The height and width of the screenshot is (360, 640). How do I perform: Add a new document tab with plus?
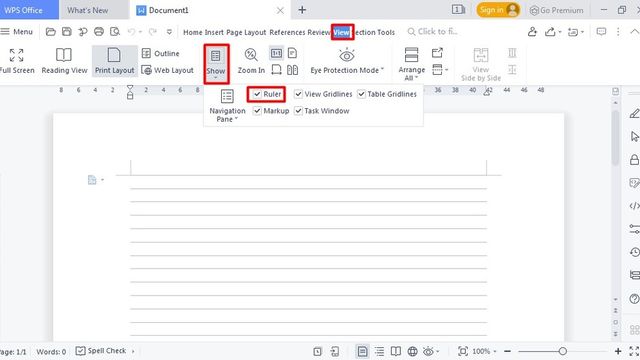(x=302, y=10)
